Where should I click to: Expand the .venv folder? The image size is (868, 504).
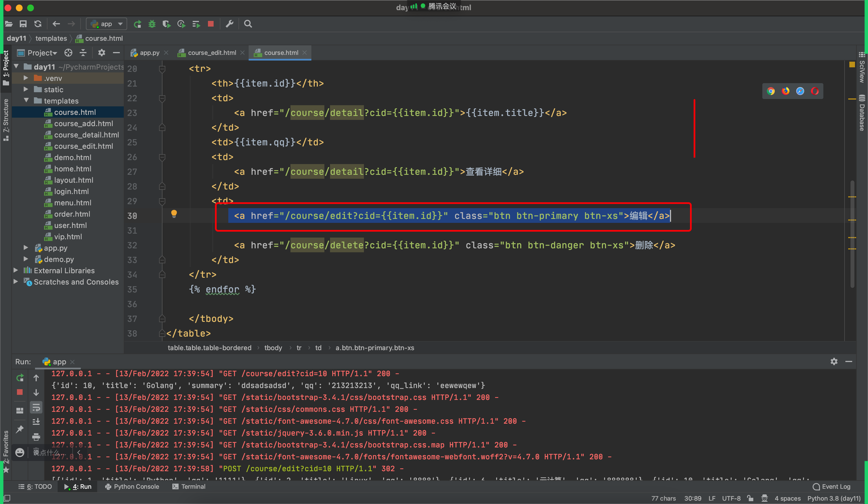[26, 78]
